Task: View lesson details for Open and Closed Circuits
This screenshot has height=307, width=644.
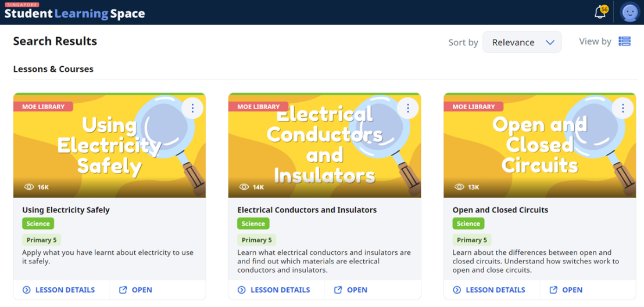Action: (489, 290)
